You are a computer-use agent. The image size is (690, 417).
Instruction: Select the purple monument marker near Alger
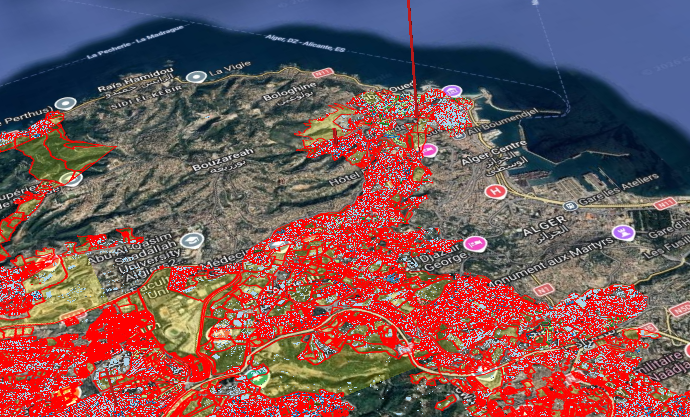click(624, 232)
